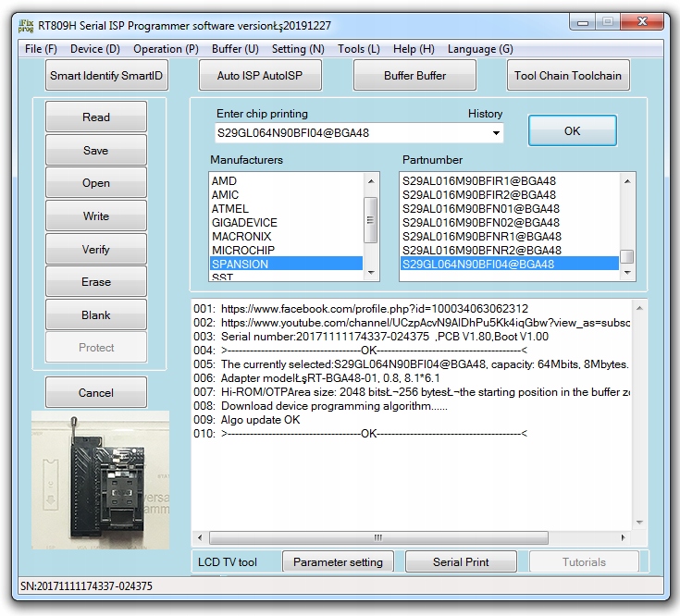Click the Erase button
Screen dimensions: 680x616
tap(96, 282)
